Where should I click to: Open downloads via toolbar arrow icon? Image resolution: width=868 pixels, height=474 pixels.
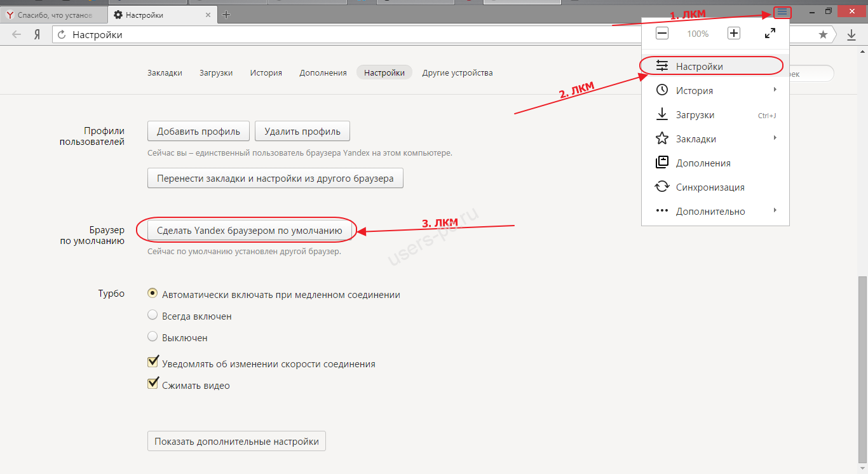(851, 35)
